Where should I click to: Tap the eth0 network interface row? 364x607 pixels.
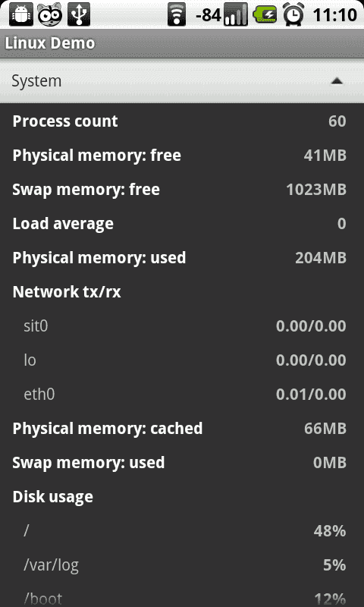click(x=182, y=394)
